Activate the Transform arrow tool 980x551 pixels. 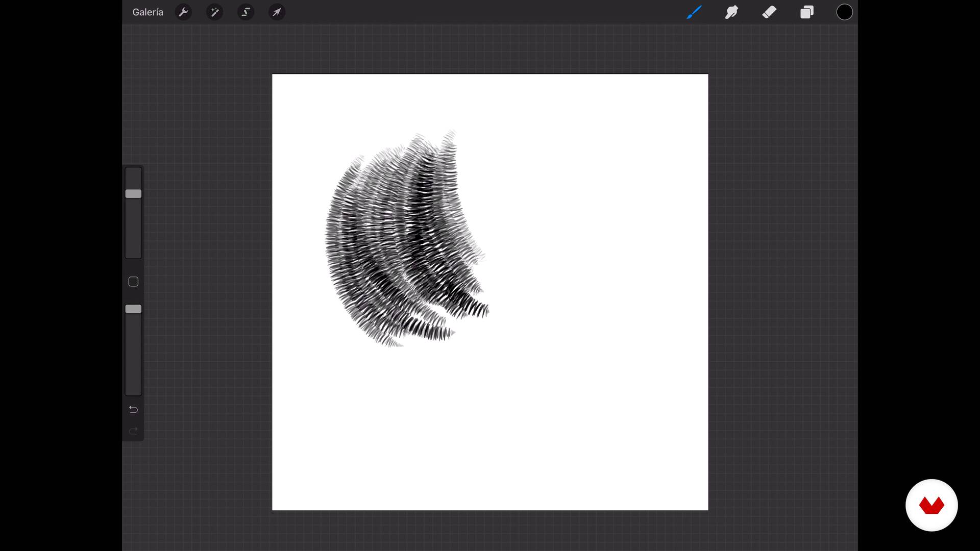pyautogui.click(x=277, y=12)
